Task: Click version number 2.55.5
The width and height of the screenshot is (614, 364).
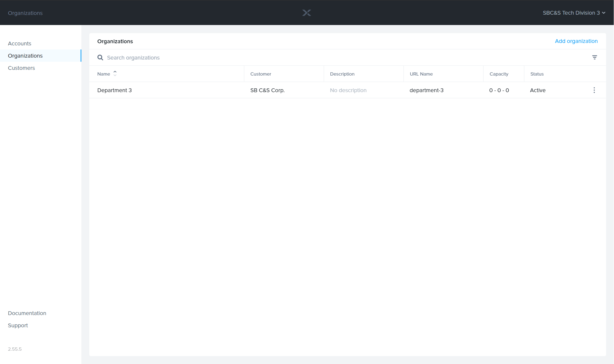Action: [x=15, y=349]
